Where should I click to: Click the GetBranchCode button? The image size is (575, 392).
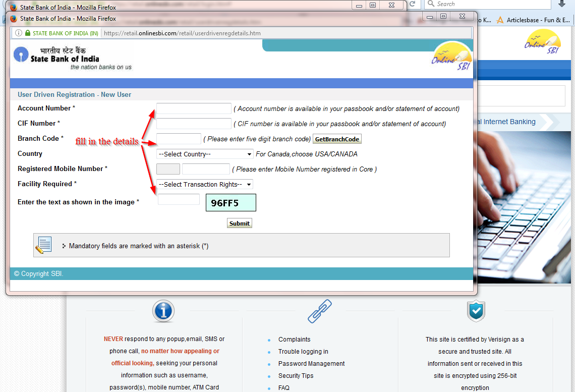(337, 139)
